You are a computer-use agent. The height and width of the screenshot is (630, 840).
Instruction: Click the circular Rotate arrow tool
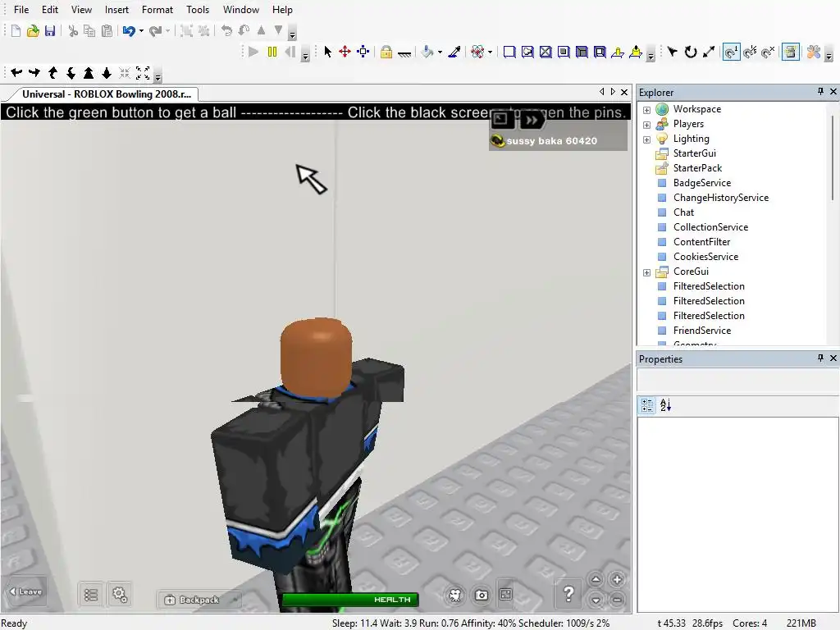[x=691, y=52]
